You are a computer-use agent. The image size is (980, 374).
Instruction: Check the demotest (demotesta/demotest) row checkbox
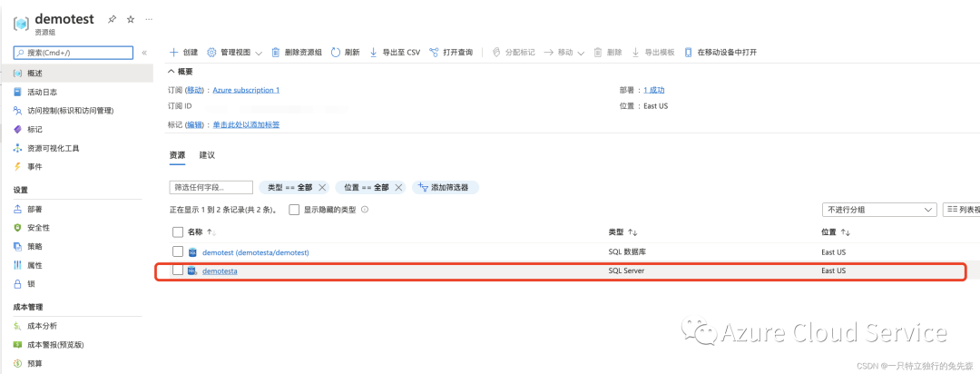click(178, 251)
